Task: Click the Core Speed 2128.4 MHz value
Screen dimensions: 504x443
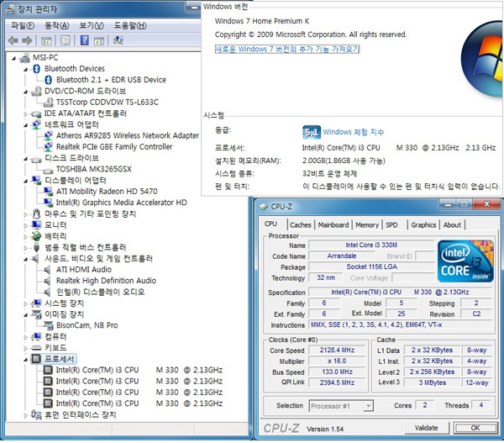Action: point(337,350)
